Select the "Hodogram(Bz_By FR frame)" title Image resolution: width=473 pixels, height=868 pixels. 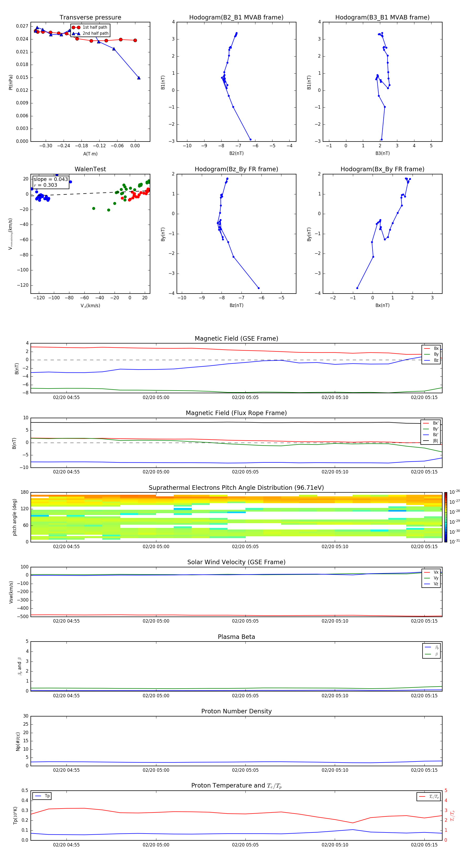236,169
